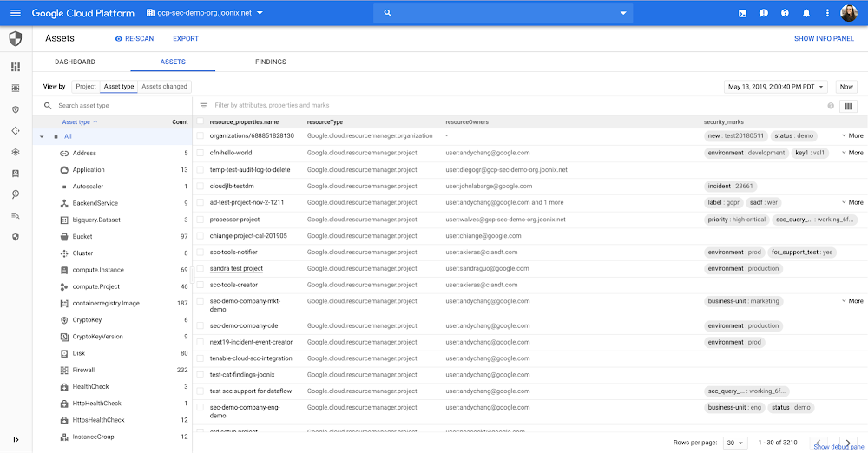Toggle the select-all checkbox in table header
This screenshot has height=453, width=868.
201,121
